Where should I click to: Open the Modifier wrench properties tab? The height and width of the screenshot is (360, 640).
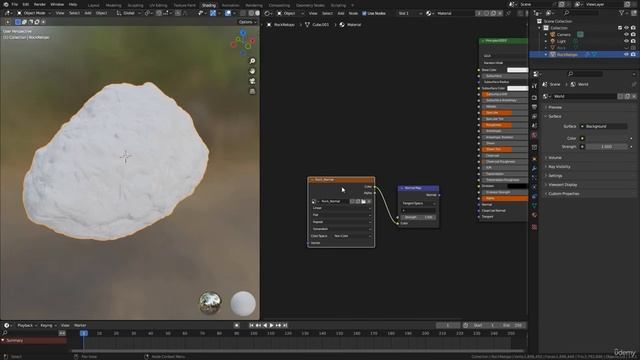pyautogui.click(x=534, y=168)
